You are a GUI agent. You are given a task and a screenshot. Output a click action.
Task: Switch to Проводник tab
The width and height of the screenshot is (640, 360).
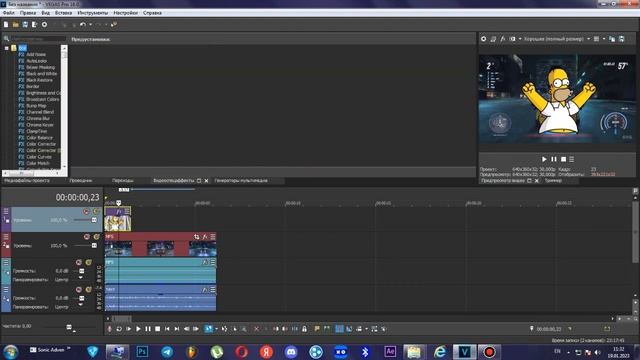(80, 180)
